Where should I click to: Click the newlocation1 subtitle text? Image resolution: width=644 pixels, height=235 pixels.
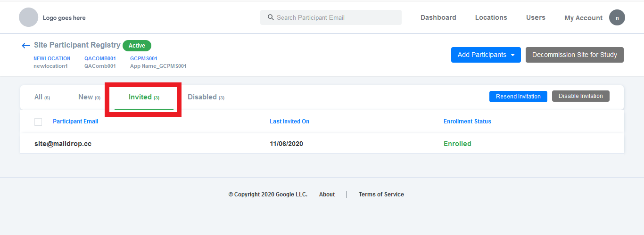pos(50,66)
